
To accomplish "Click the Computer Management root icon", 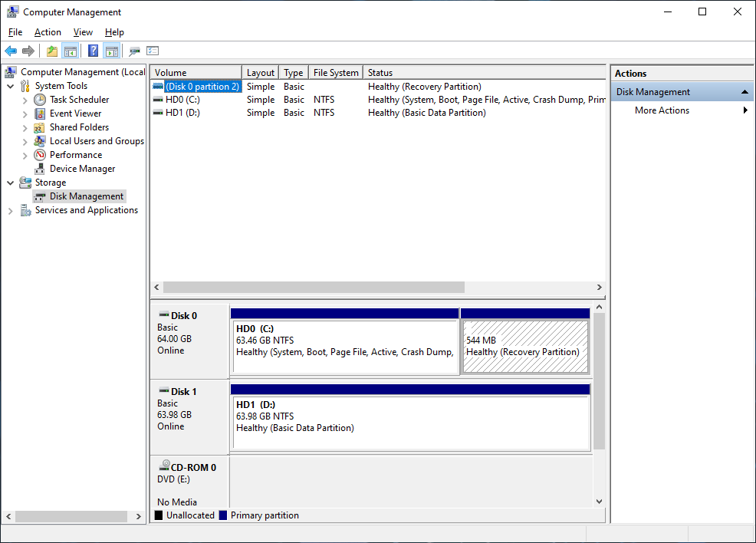I will 11,72.
